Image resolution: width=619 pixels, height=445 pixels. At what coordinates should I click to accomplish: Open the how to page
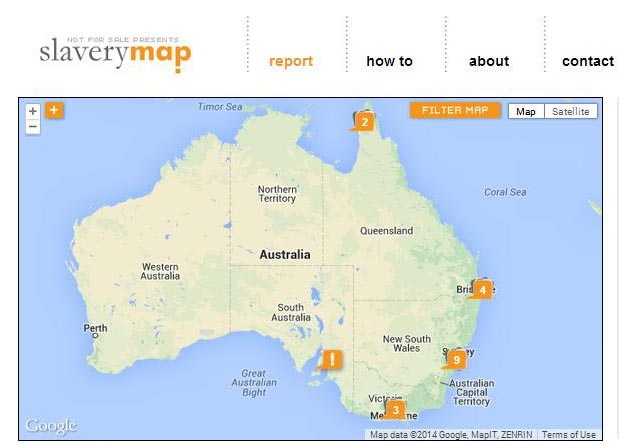coord(389,61)
